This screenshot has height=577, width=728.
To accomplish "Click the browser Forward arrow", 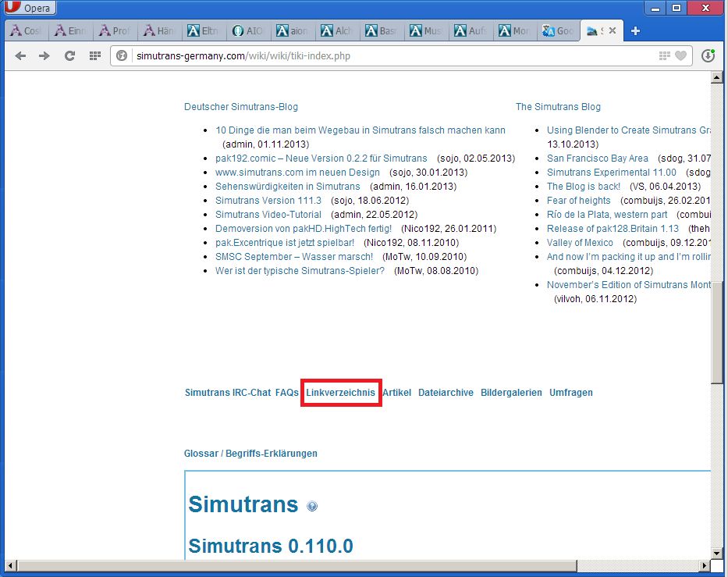I will [44, 55].
